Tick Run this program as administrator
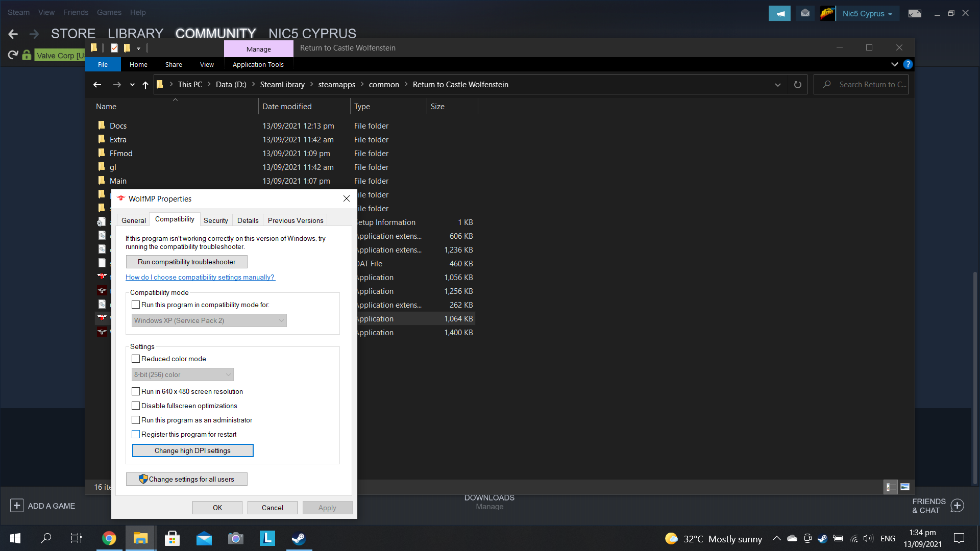The height and width of the screenshot is (551, 980). pos(136,420)
